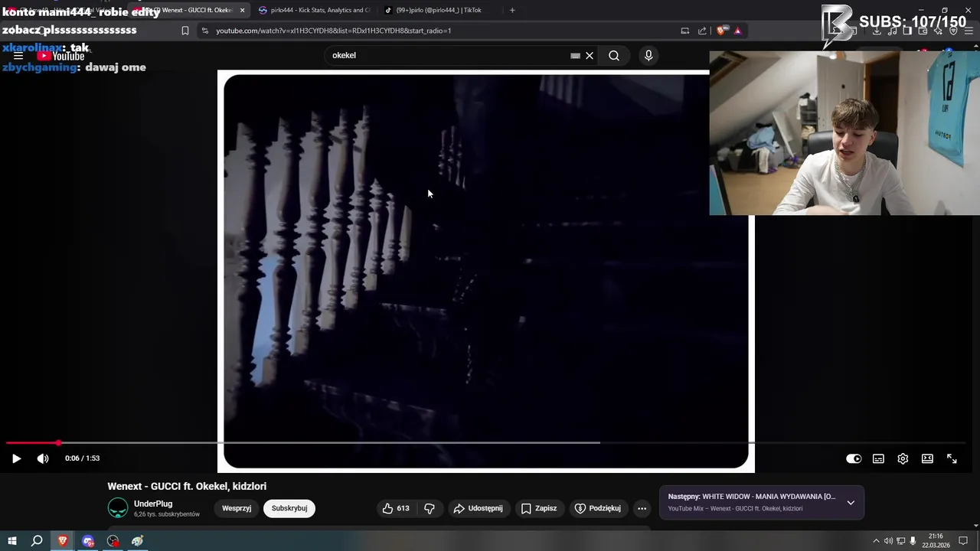This screenshot has height=551, width=980.
Task: Click the share page icon in address bar
Action: tap(702, 31)
